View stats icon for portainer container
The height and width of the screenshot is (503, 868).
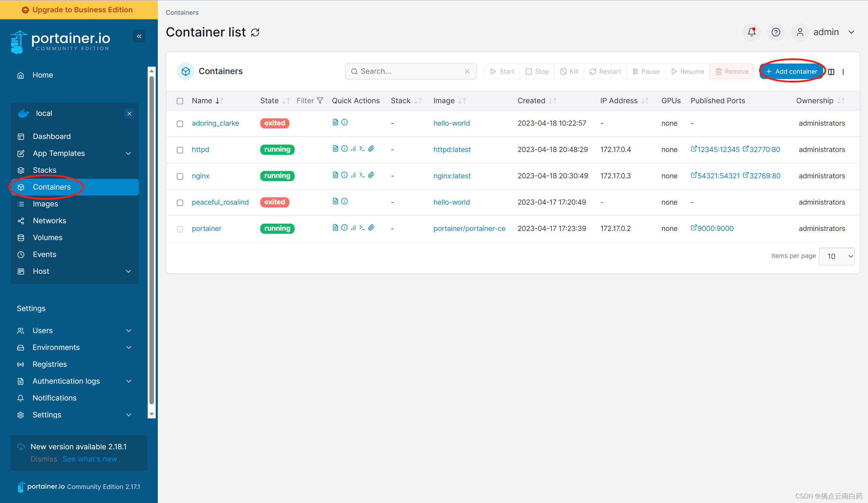[x=353, y=228]
